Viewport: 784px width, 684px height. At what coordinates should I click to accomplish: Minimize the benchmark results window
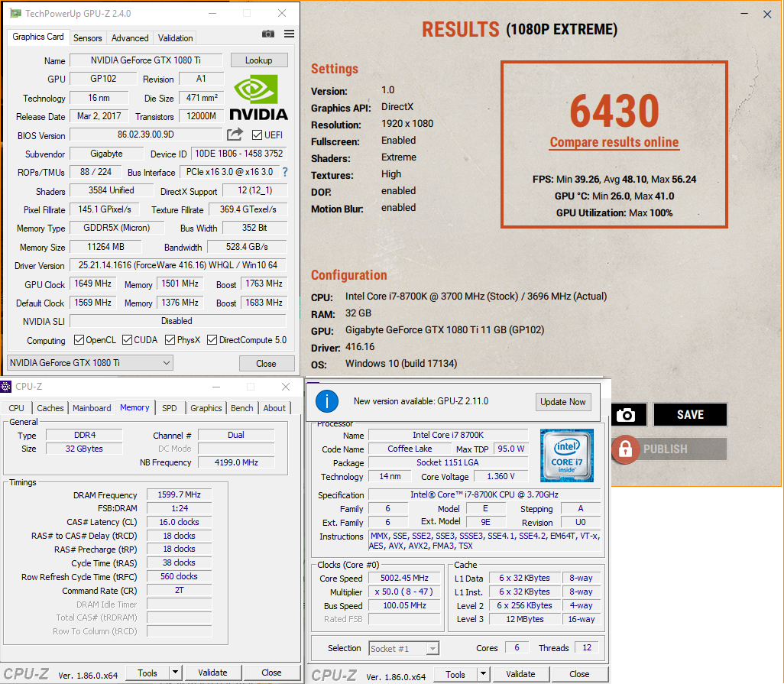pos(744,14)
